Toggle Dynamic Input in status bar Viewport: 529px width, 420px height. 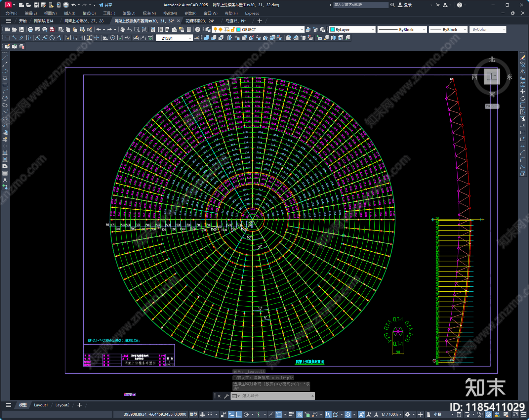click(x=231, y=414)
